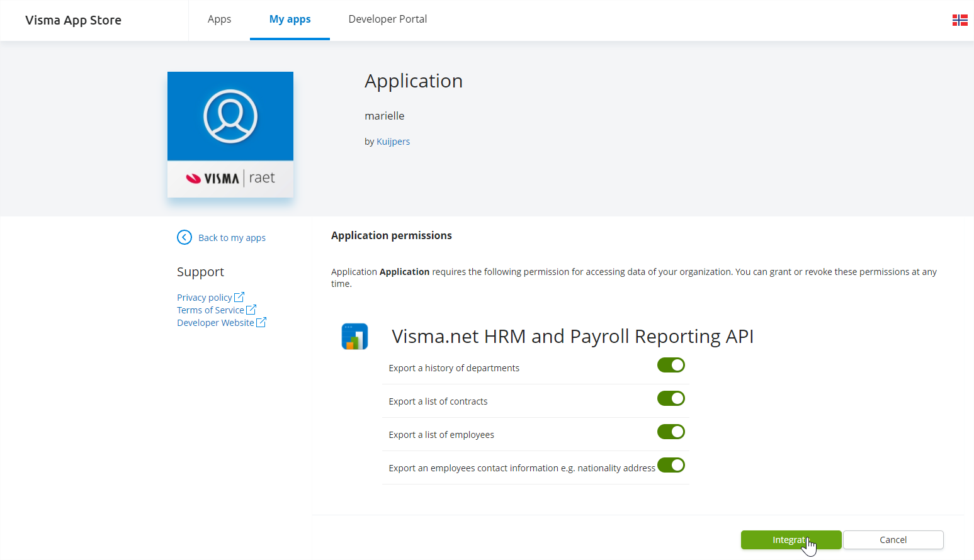Click Visma.net HRM and Payroll Reporting API title
Screen dimensions: 974x560
pos(572,337)
